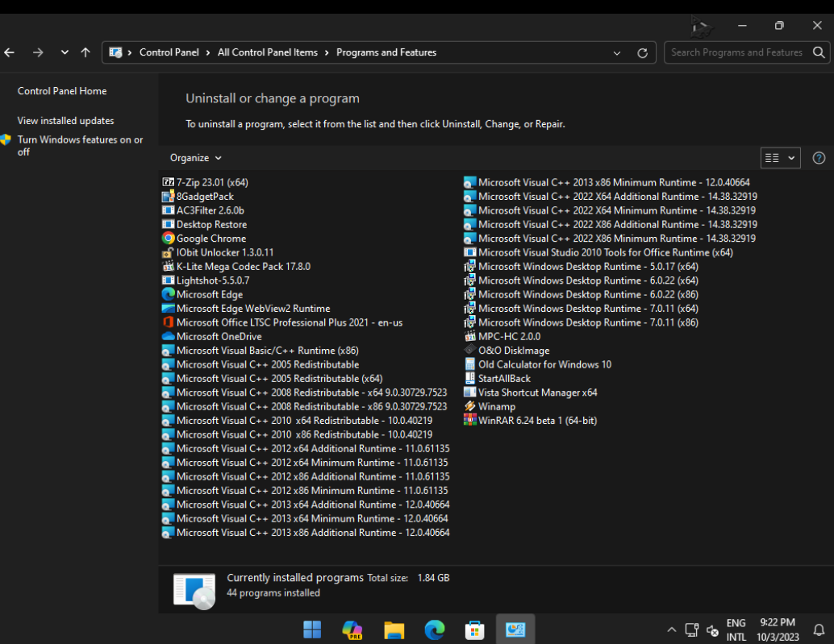
Task: Change view using the view layout button
Action: pyautogui.click(x=773, y=158)
